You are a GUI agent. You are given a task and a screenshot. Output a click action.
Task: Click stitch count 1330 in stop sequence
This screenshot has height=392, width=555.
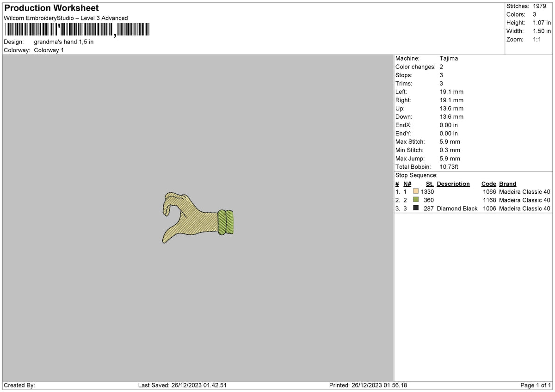tap(427, 191)
